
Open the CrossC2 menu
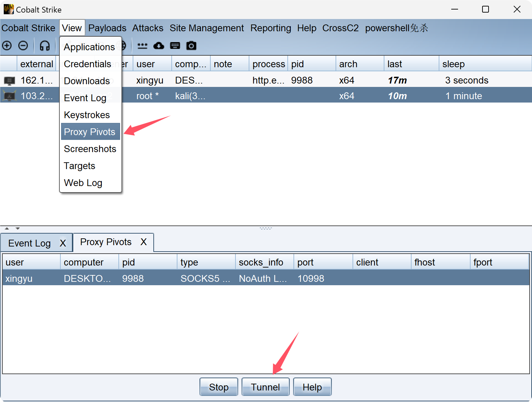(x=340, y=28)
